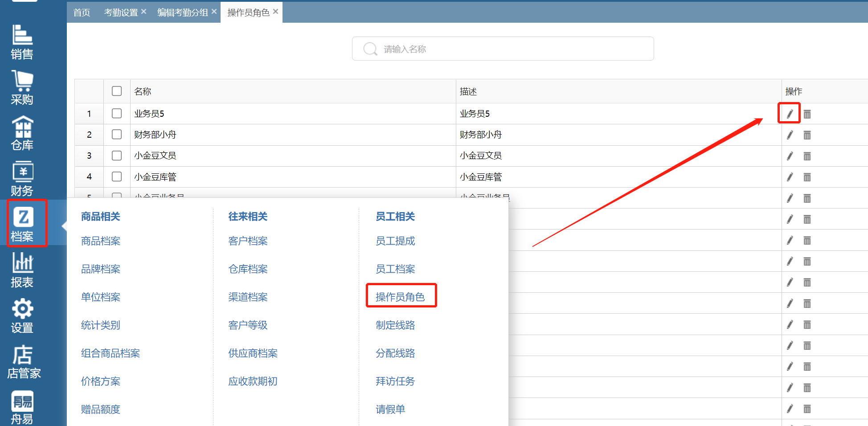868x426 pixels.
Task: Open 员工档案 from the menu
Action: pyautogui.click(x=395, y=269)
